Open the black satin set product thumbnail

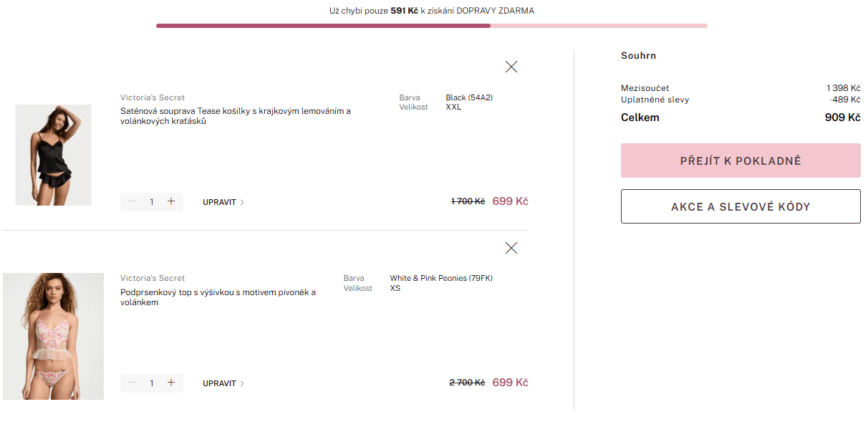[x=53, y=155]
